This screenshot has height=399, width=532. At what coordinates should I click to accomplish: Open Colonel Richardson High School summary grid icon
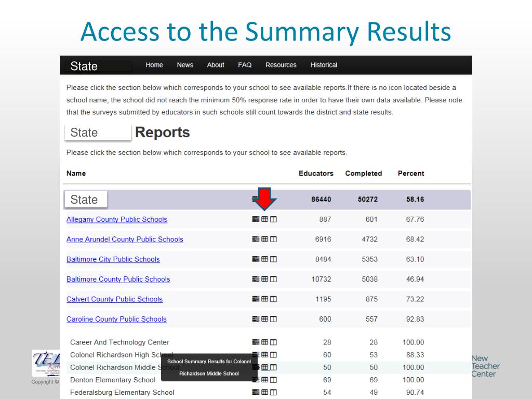pos(264,355)
